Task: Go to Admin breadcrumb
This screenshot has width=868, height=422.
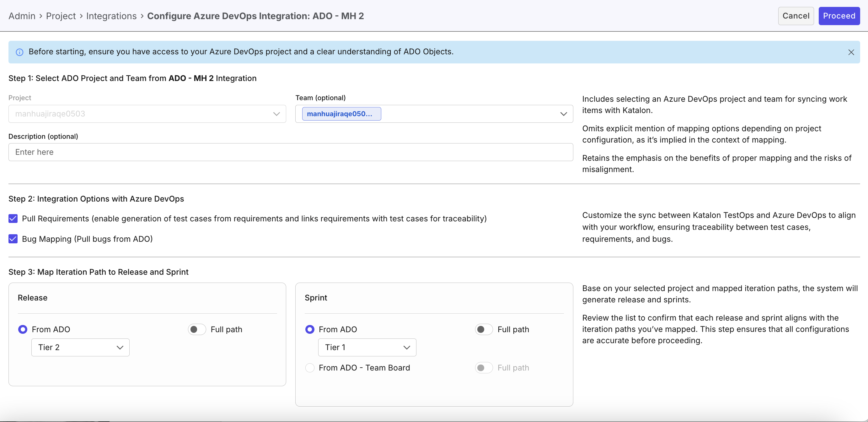Action: pos(22,16)
